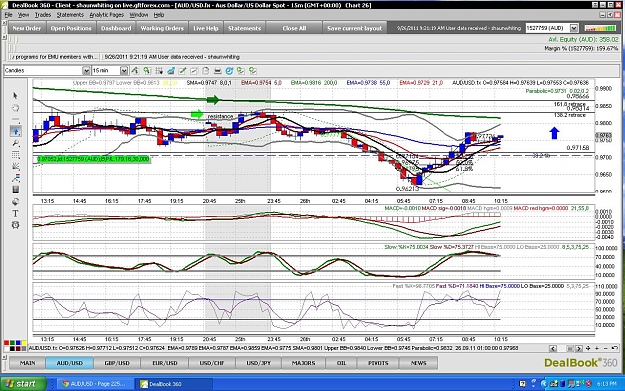The width and height of the screenshot is (625, 391).
Task: Click the add indicator icon after timeframe
Action: (x=135, y=71)
